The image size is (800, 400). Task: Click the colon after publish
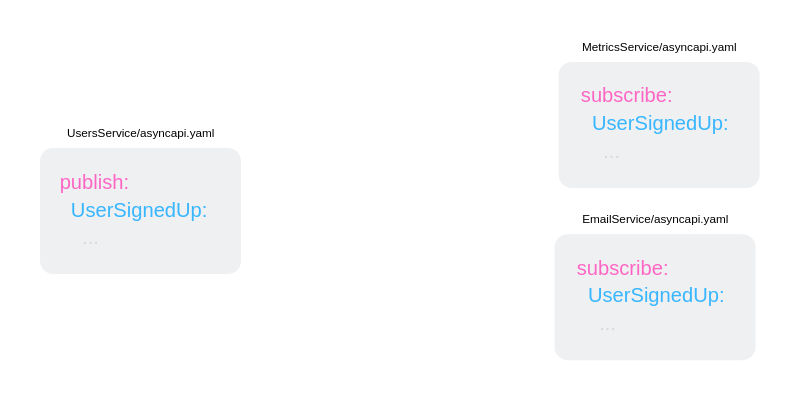127,184
